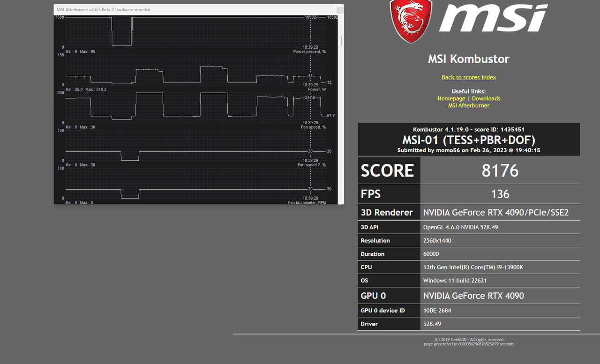Image resolution: width=600 pixels, height=364 pixels.
Task: Open the Homepage link
Action: coord(451,98)
